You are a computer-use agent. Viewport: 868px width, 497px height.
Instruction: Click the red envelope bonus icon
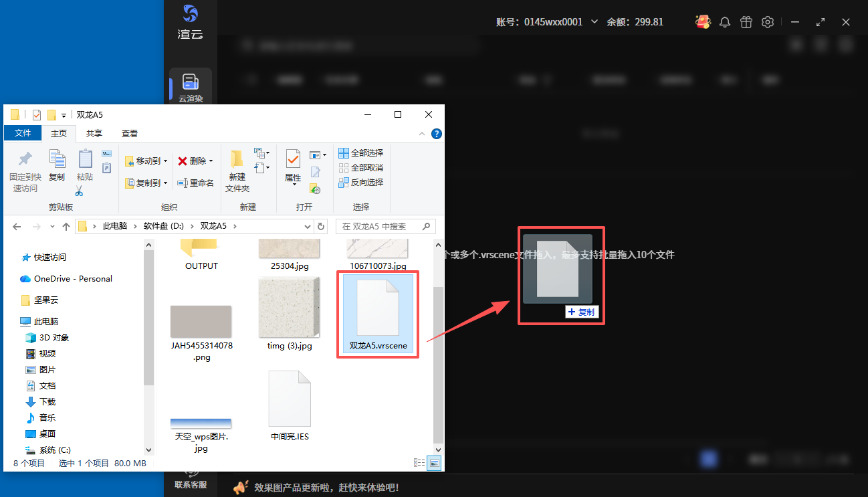tap(702, 22)
